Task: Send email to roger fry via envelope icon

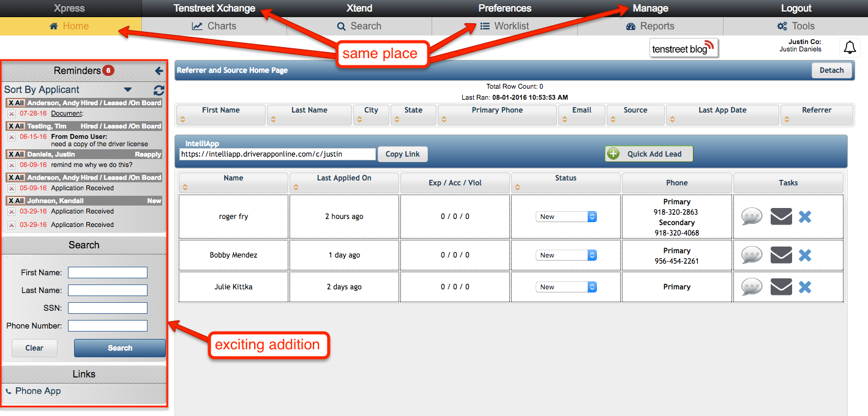Action: coord(781,217)
